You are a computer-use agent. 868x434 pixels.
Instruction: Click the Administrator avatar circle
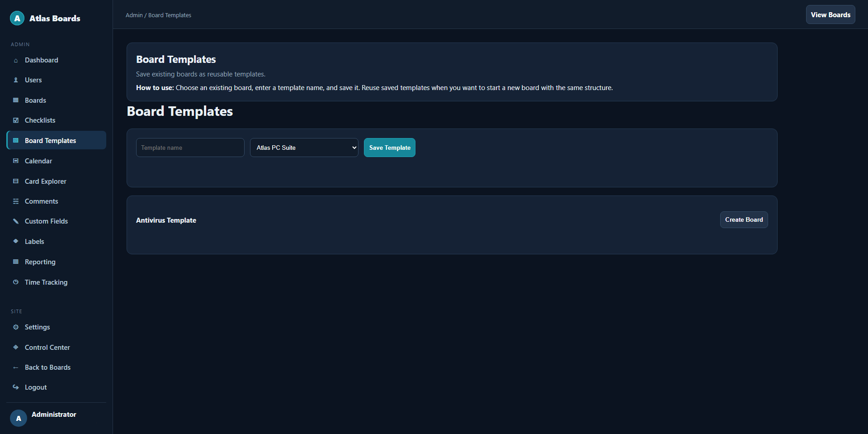pos(19,418)
